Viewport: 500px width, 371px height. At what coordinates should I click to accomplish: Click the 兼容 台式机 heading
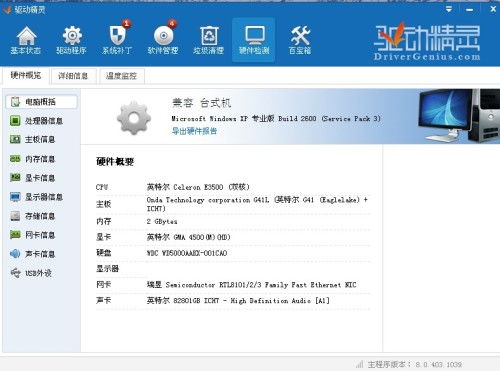(x=201, y=103)
